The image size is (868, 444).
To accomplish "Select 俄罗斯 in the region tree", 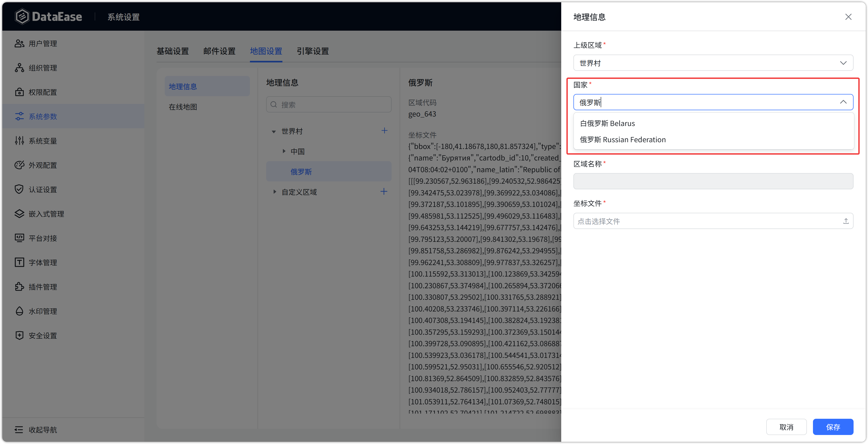I will coord(328,172).
